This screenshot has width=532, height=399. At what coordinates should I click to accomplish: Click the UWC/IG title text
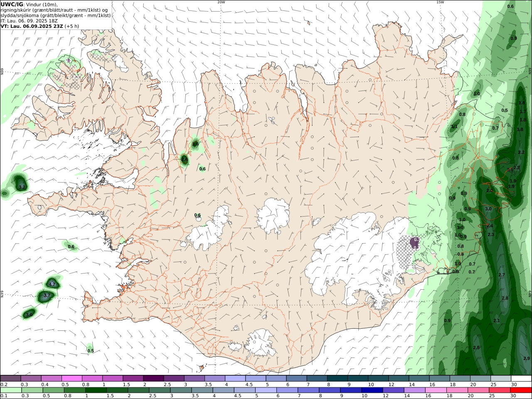[x=12, y=4]
